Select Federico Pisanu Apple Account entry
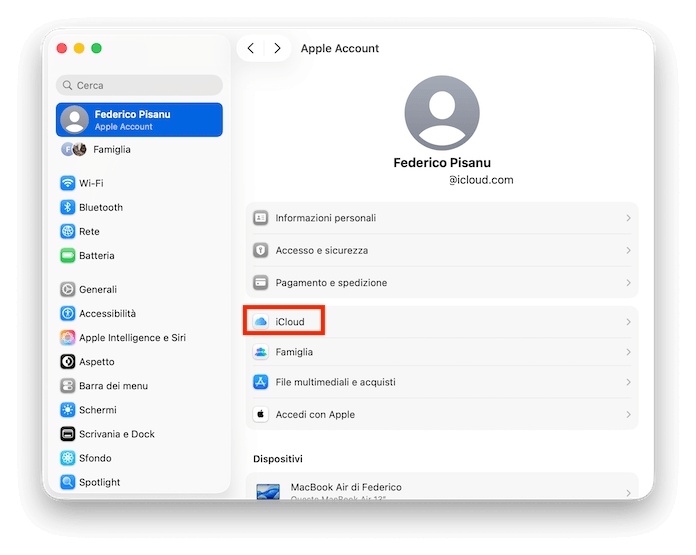Image resolution: width=696 pixels, height=555 pixels. pyautogui.click(x=139, y=120)
